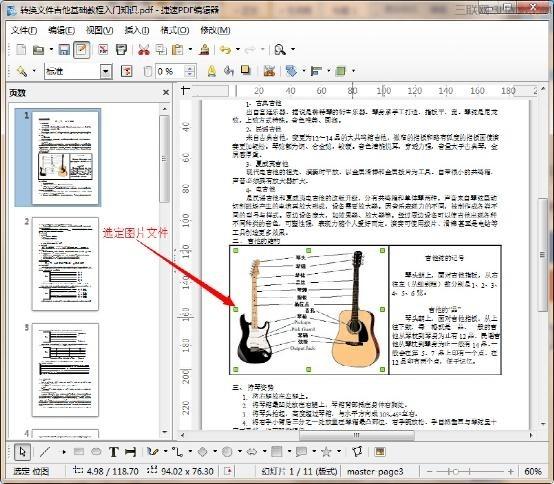
Task: Click the 60% zoom level text
Action: 533,472
